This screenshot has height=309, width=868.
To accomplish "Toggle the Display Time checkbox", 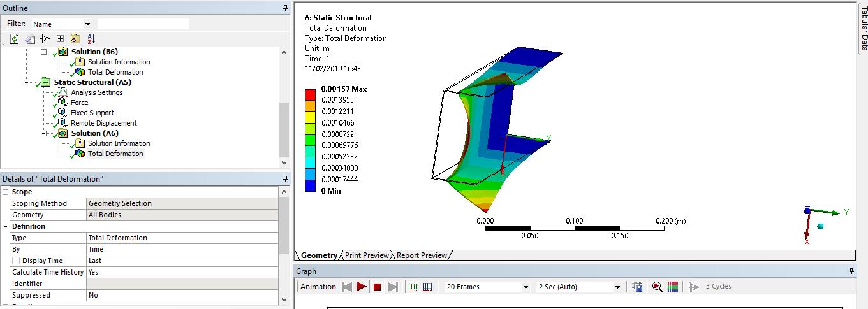I will click(x=15, y=261).
